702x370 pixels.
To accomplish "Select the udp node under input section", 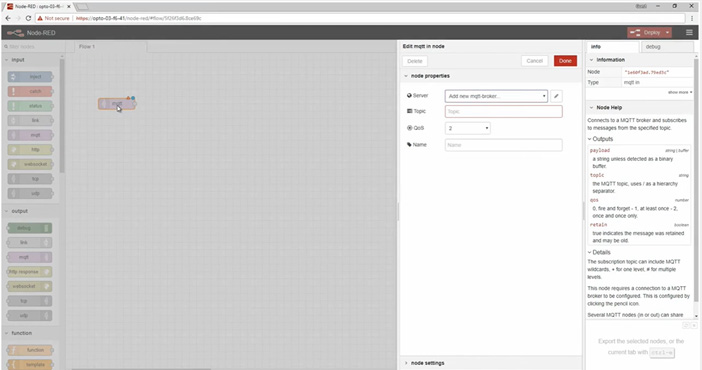I will click(x=30, y=194).
